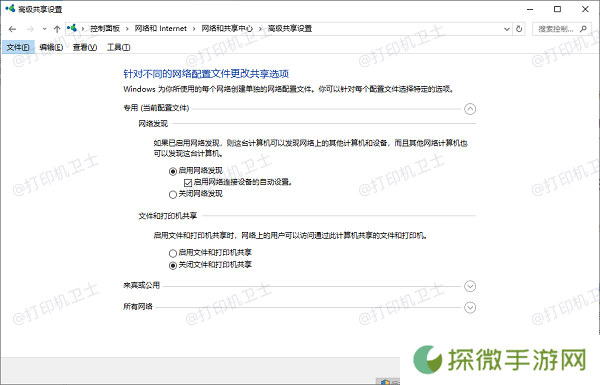Open the 文件(F) menu
Viewport: 600px width, 385px height.
click(18, 47)
